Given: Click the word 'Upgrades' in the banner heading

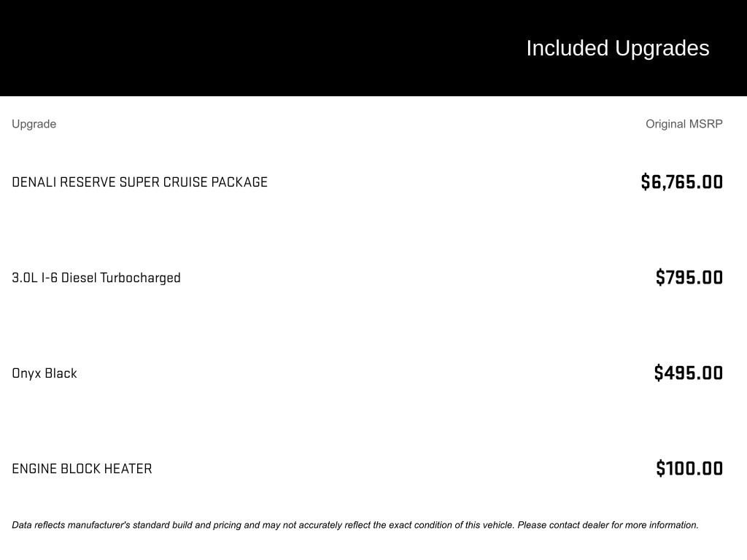Looking at the screenshot, I should (x=662, y=48).
